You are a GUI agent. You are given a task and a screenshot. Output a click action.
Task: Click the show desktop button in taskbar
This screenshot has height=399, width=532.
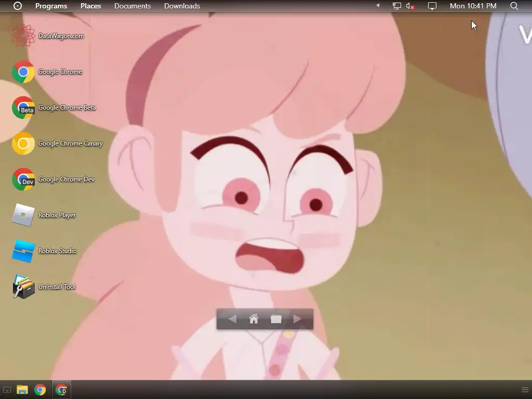pos(7,390)
